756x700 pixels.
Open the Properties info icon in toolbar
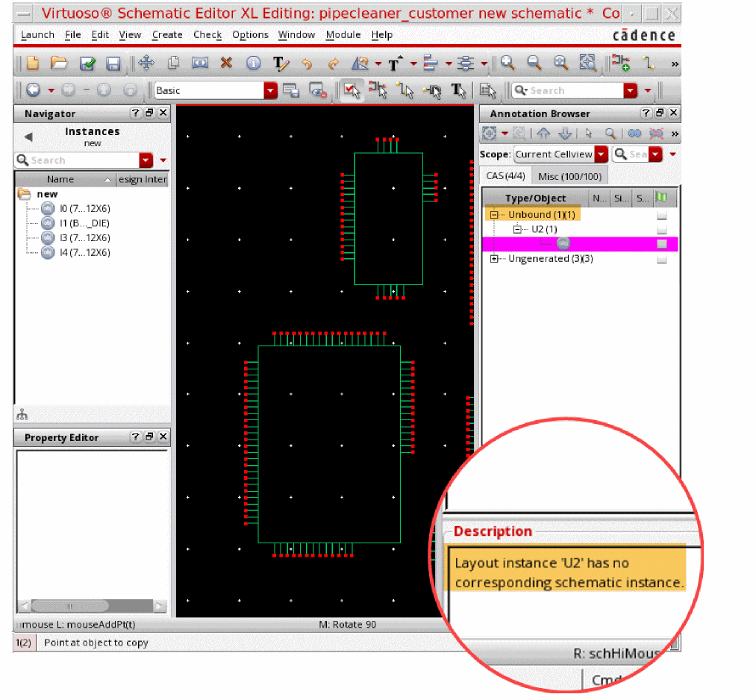click(253, 63)
